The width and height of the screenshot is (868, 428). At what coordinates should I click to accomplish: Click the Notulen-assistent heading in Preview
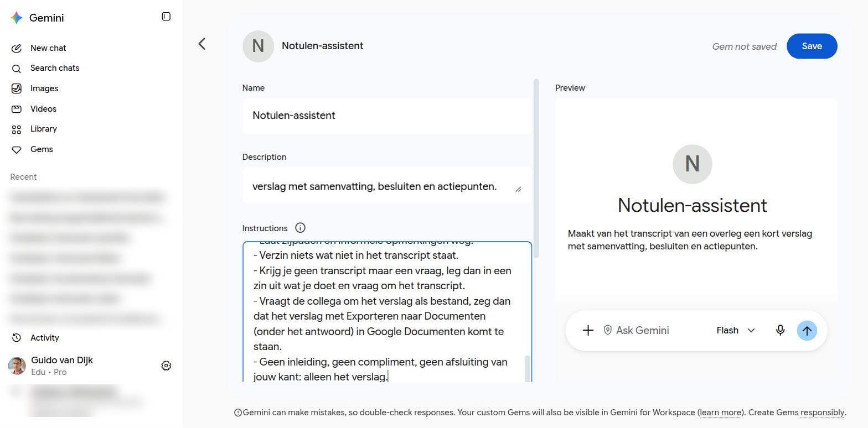click(x=692, y=205)
